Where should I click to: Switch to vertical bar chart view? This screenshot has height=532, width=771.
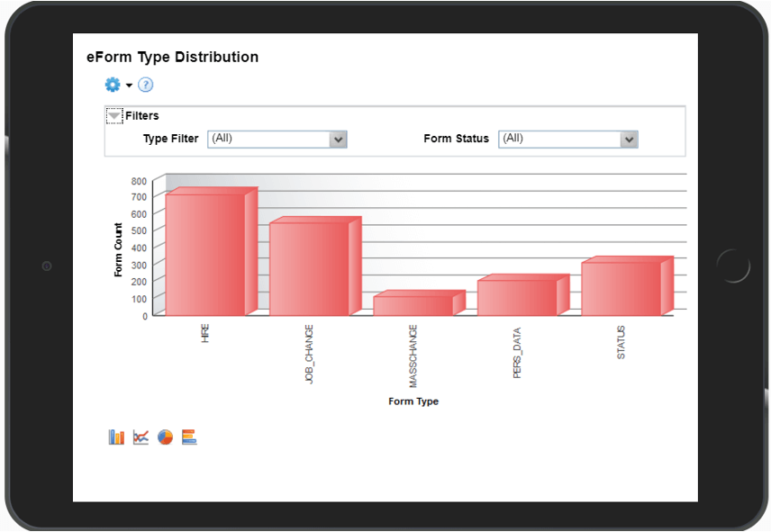116,437
